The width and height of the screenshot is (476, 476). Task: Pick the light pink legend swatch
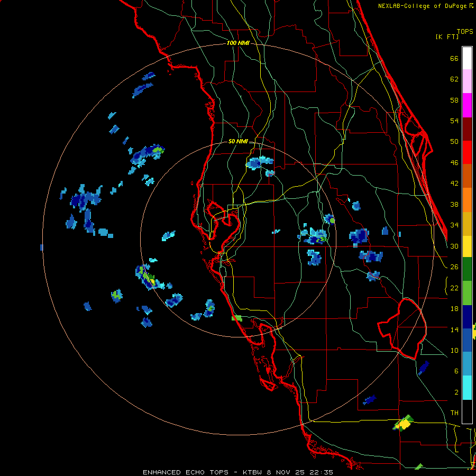(467, 81)
